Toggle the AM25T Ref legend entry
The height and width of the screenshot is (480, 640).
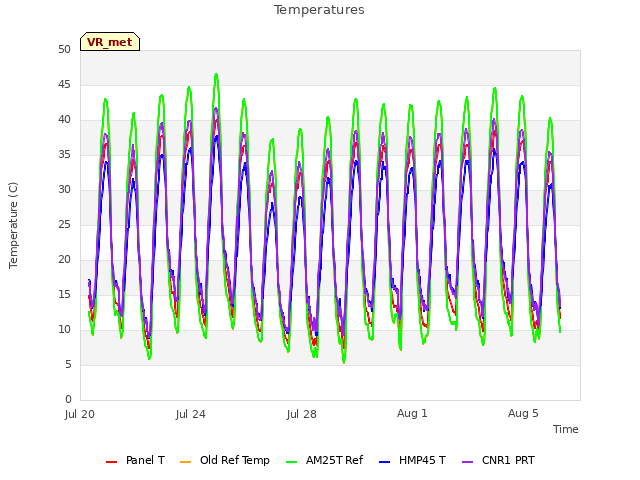pyautogui.click(x=324, y=460)
